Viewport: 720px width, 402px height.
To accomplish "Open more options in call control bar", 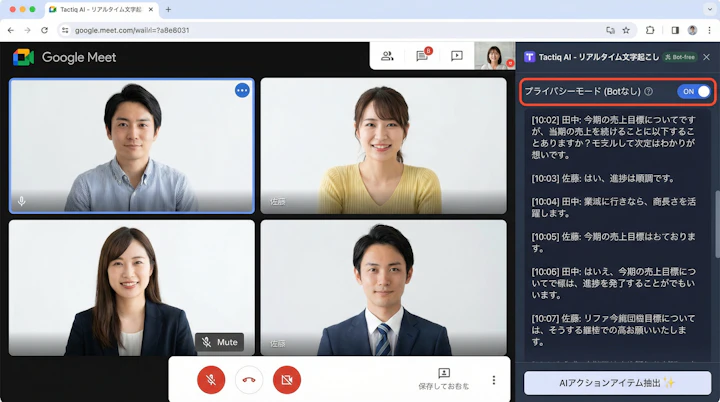I will coord(493,380).
